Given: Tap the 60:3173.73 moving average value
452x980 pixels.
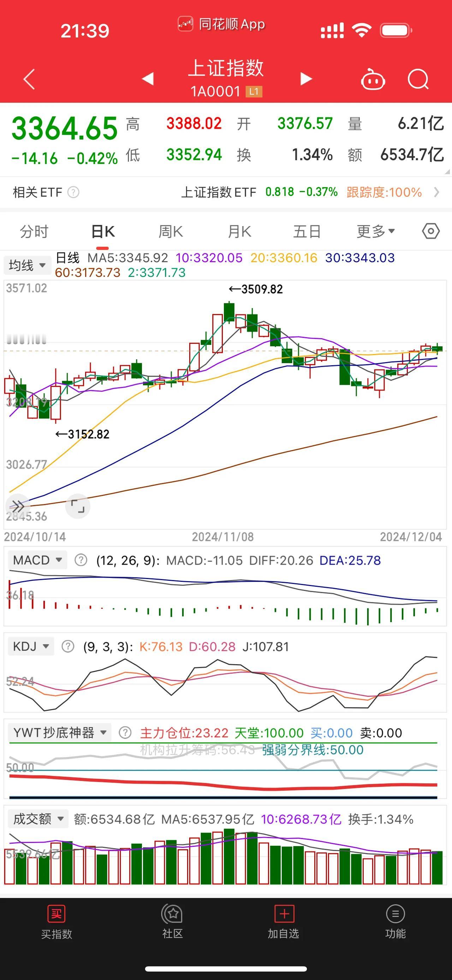Looking at the screenshot, I should click(x=88, y=272).
